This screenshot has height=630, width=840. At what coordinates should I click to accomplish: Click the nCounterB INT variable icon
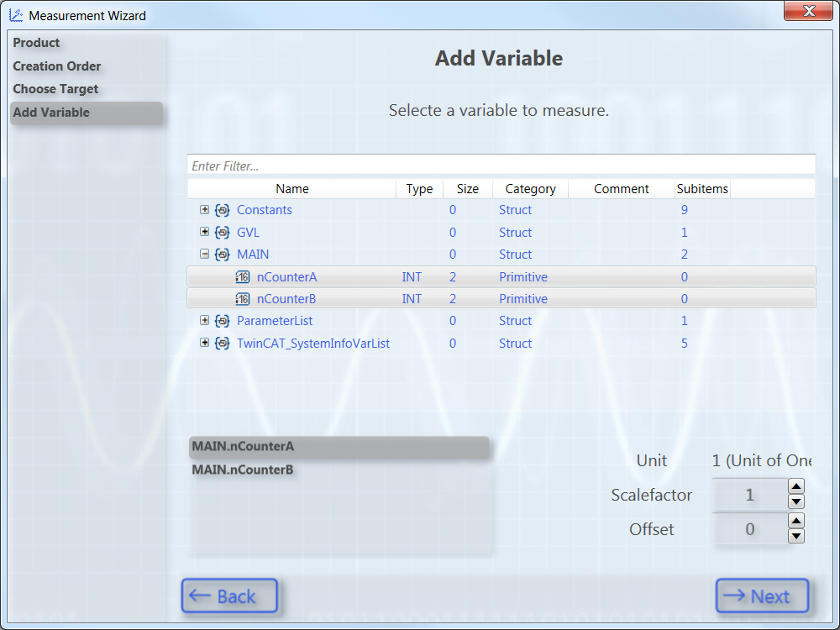point(243,299)
